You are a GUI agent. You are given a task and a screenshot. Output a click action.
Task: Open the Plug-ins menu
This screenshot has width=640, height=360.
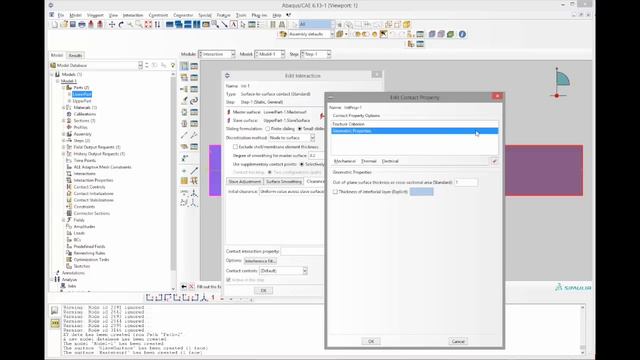pyautogui.click(x=259, y=15)
